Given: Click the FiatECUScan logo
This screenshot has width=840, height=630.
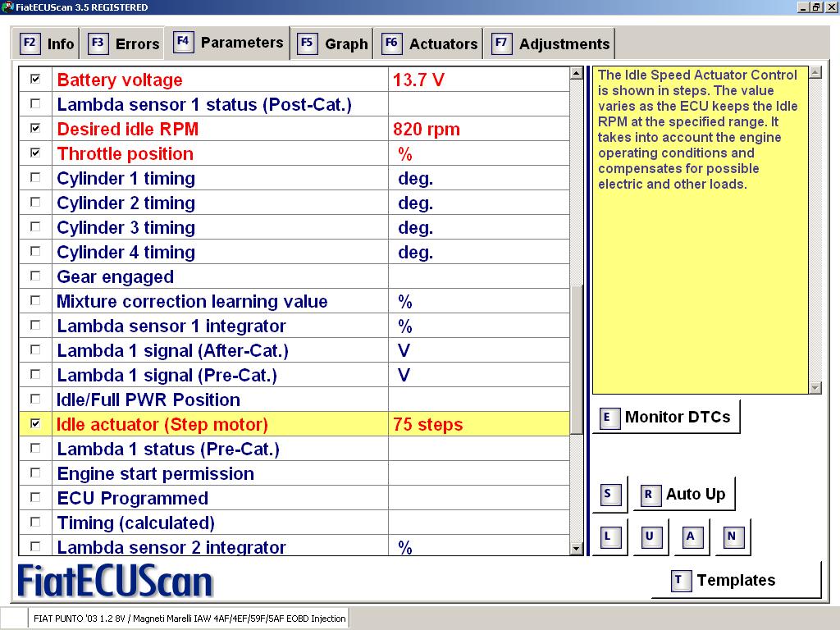Looking at the screenshot, I should [115, 581].
